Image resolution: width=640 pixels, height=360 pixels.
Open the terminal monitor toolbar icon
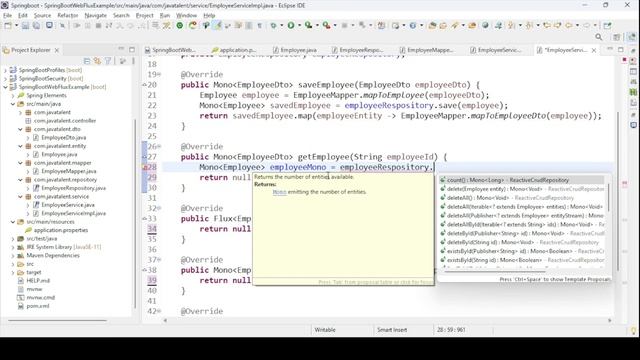tap(49, 25)
